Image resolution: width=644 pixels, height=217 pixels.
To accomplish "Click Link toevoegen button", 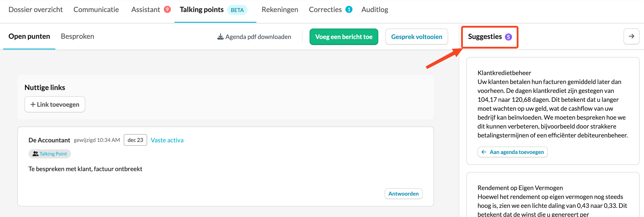I will coord(55,104).
